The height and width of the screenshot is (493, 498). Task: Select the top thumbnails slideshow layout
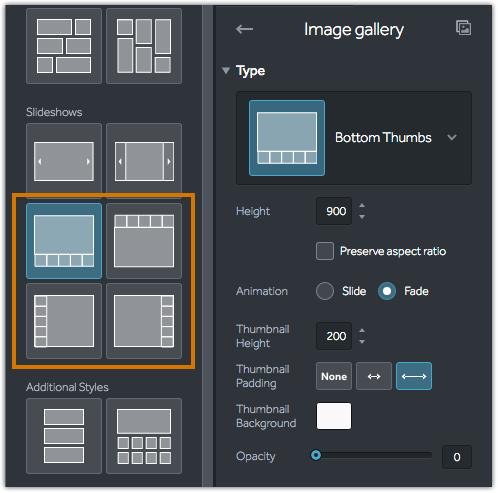click(x=144, y=241)
